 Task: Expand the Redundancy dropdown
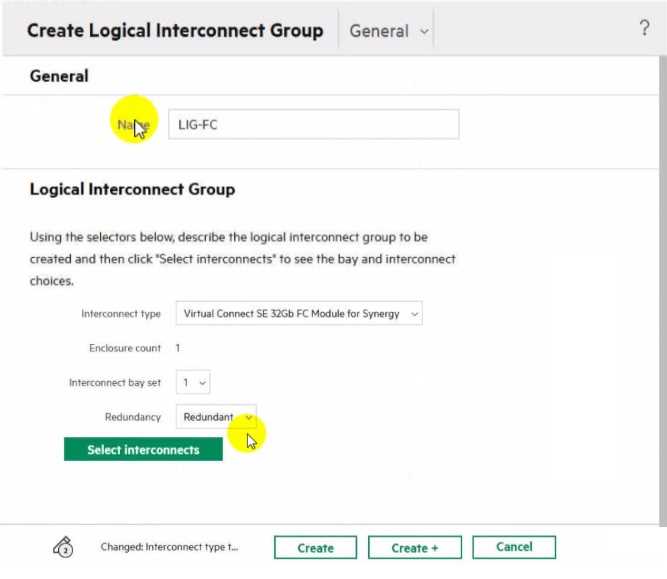[216, 417]
